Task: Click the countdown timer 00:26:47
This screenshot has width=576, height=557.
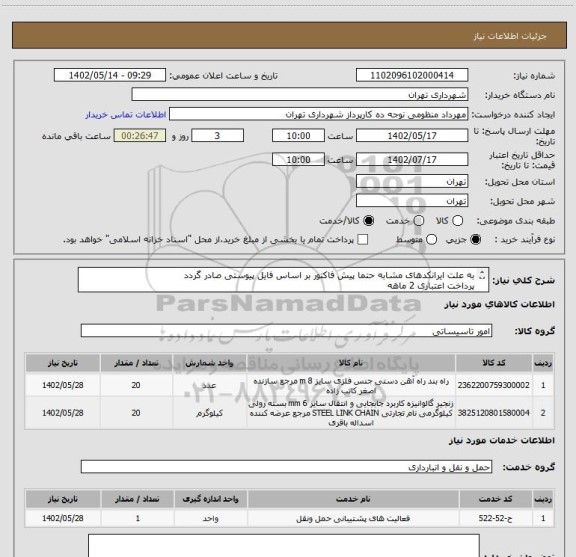Action: (x=140, y=136)
